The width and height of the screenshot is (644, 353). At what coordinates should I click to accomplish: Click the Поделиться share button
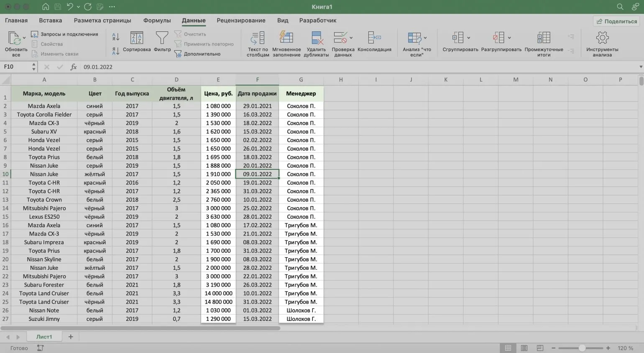pos(616,21)
